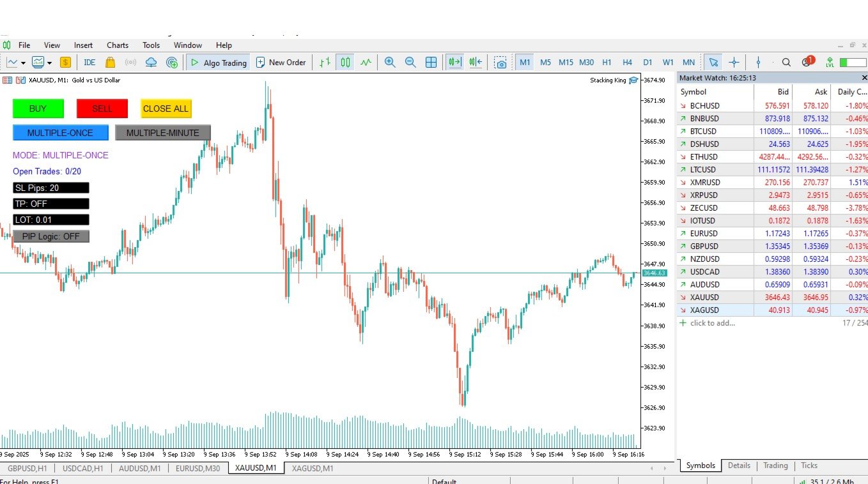868x484 pixels.
Task: Select the crosshair cursor tool
Action: coord(734,62)
